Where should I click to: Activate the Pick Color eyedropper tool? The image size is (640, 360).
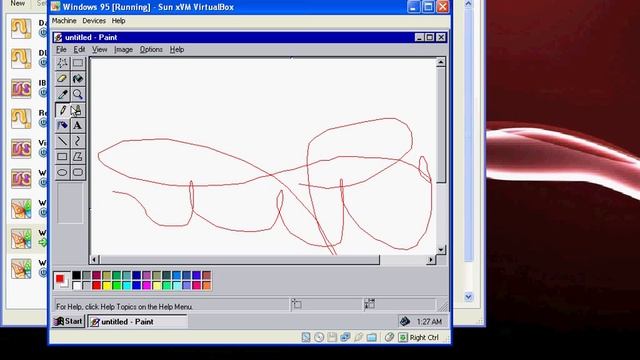(62, 94)
